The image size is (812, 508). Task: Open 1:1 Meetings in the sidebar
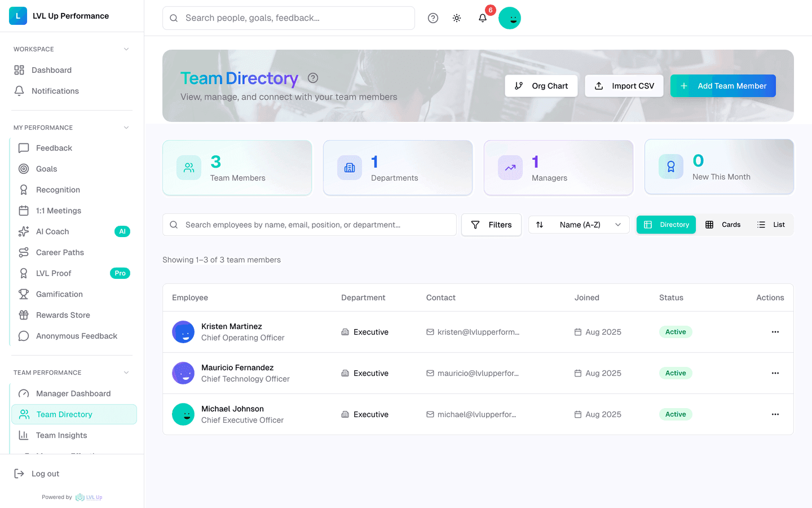click(74, 211)
